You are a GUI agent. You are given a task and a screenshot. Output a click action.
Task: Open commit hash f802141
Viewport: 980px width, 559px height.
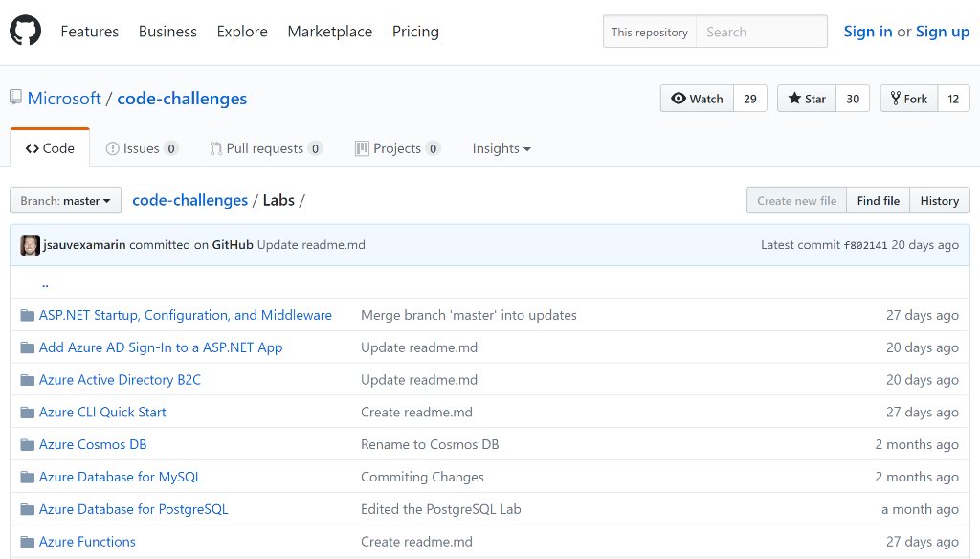click(865, 245)
